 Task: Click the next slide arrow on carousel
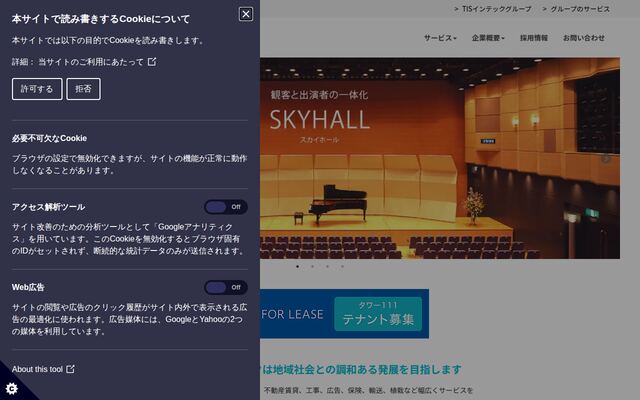[x=606, y=158]
